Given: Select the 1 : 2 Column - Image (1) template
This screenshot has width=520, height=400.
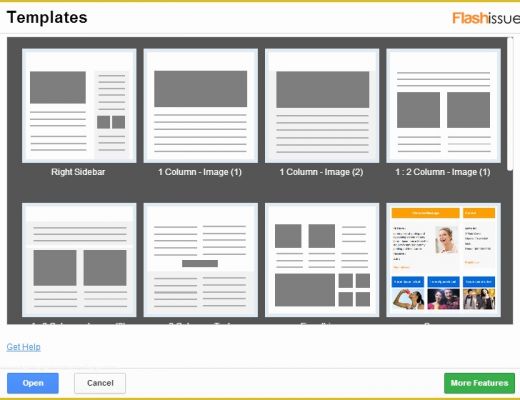Looking at the screenshot, I should point(443,106).
